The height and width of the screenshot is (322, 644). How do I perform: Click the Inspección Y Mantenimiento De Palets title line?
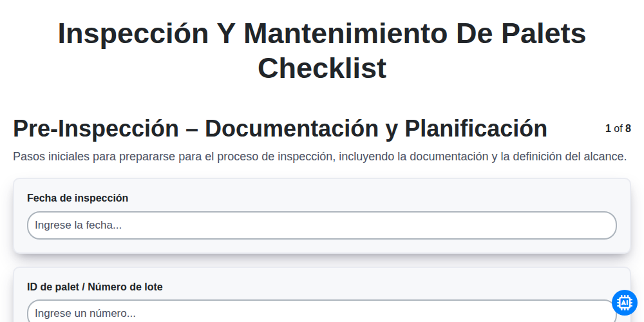coord(322,33)
